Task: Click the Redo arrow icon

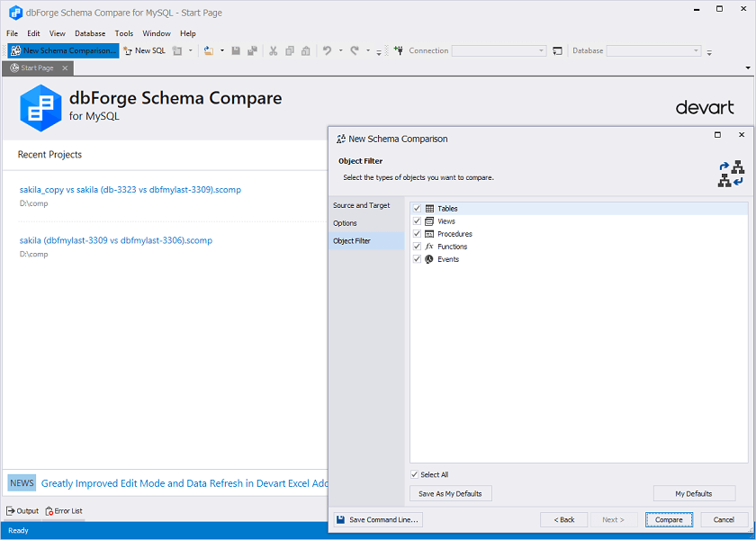Action: [x=355, y=50]
